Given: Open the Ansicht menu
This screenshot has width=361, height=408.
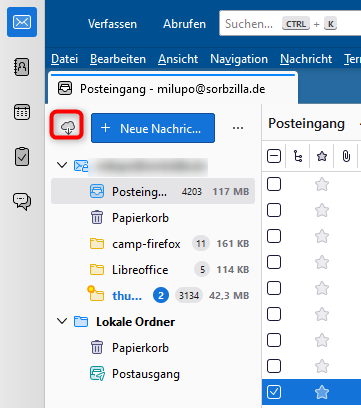Looking at the screenshot, I should point(178,59).
